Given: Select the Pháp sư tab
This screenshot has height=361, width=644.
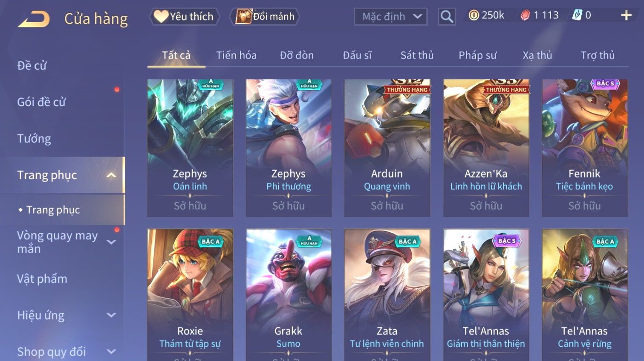Looking at the screenshot, I should [x=477, y=55].
